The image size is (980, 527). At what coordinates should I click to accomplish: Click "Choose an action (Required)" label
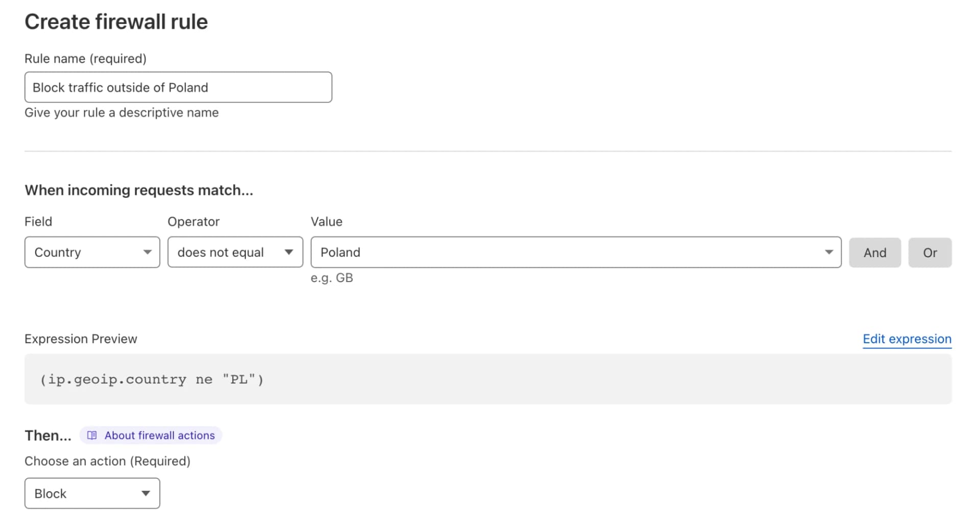point(107,461)
